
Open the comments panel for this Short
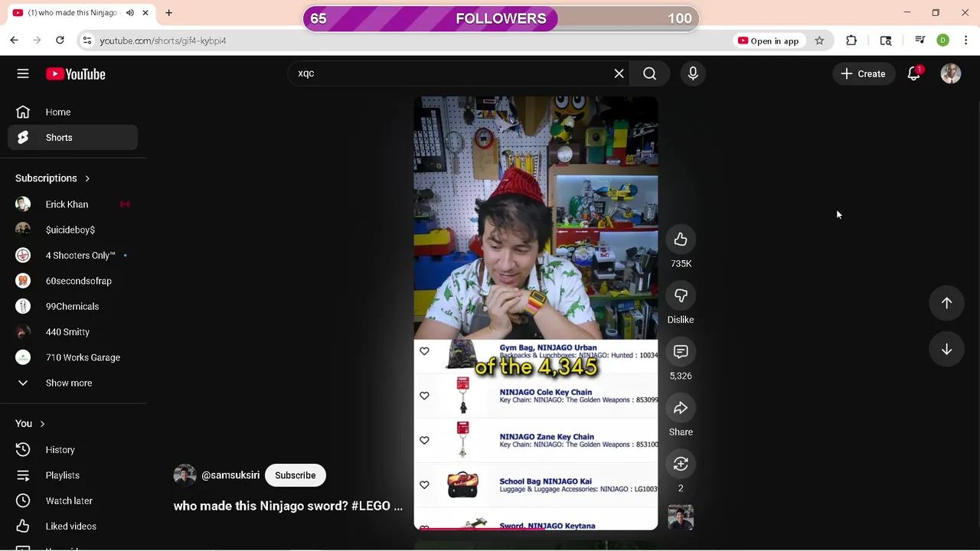tap(681, 351)
